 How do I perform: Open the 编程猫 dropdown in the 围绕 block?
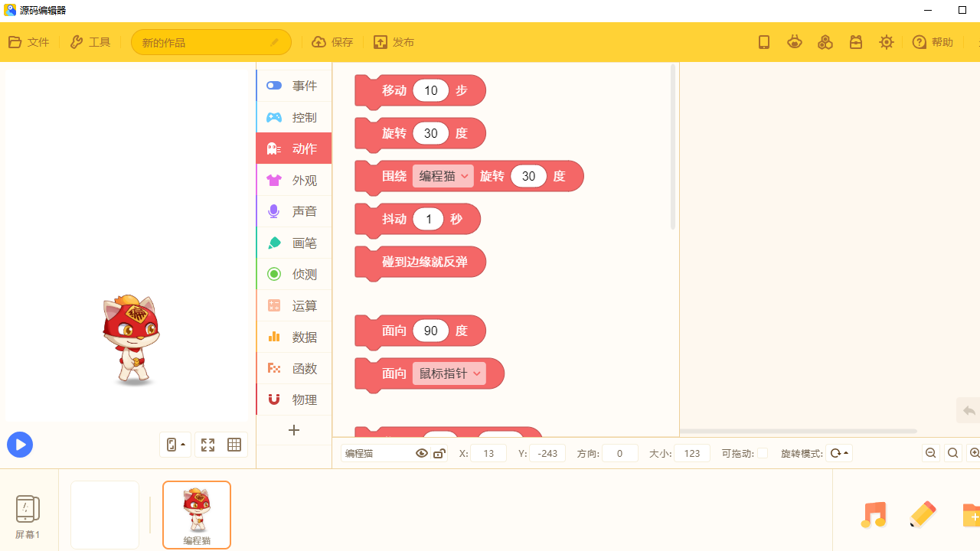coord(443,176)
